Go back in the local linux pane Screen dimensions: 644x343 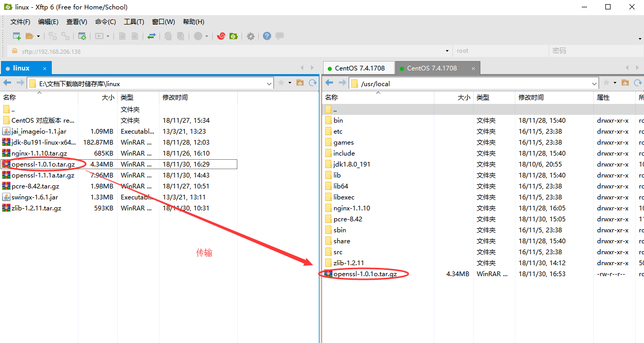click(x=7, y=83)
